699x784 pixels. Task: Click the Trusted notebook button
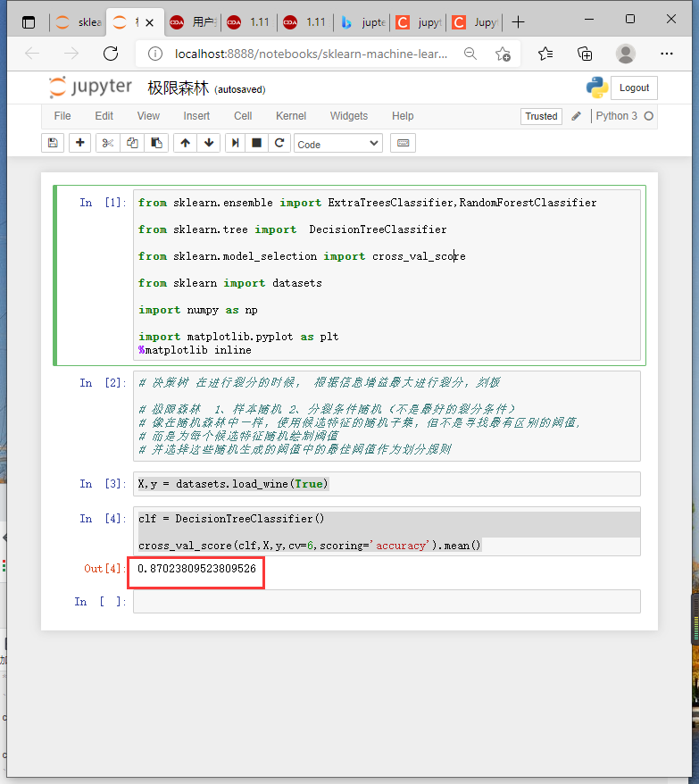coord(541,116)
